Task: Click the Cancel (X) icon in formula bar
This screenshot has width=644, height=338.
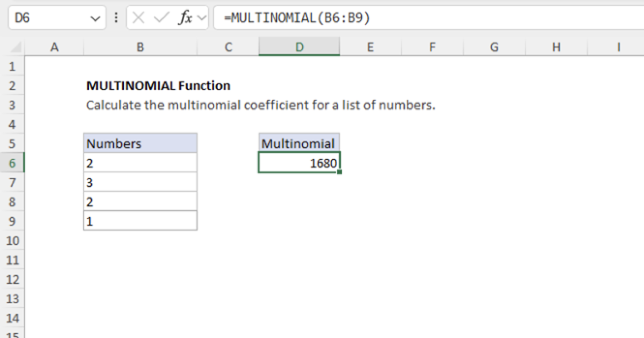Action: (x=138, y=18)
